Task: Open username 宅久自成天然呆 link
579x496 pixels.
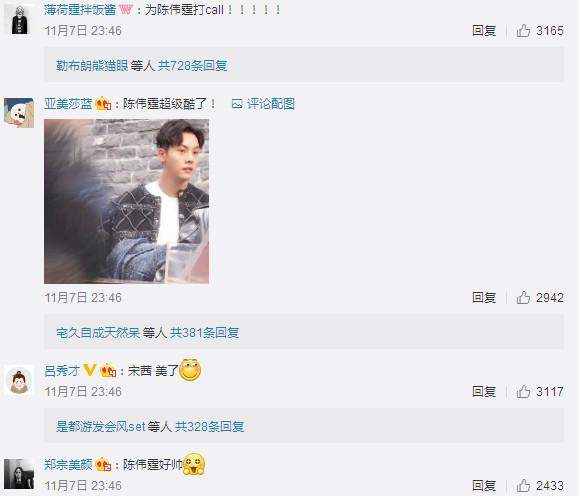Action: point(98,333)
